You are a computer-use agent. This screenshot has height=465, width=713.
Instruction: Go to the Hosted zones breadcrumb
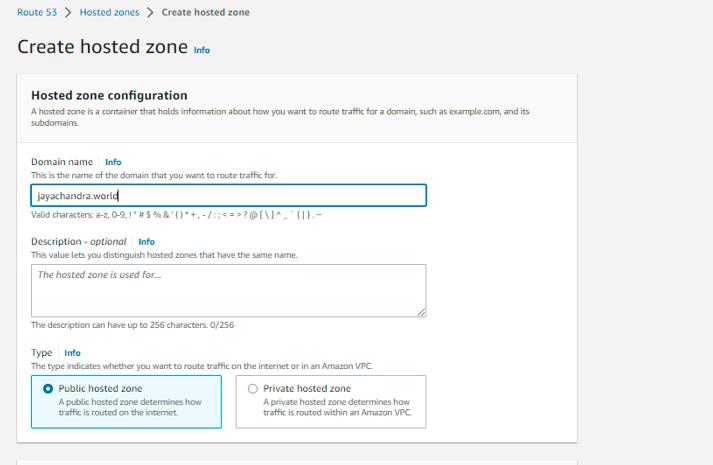(x=108, y=12)
